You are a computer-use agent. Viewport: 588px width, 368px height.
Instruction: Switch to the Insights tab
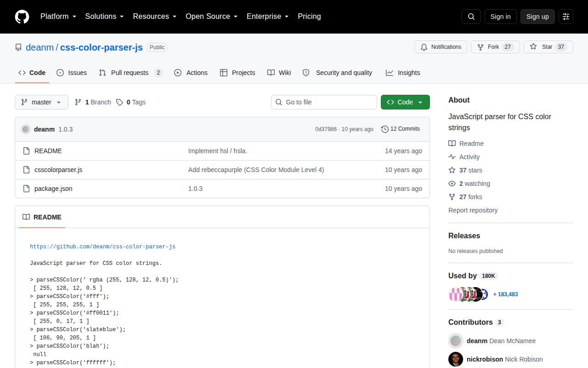click(x=403, y=73)
